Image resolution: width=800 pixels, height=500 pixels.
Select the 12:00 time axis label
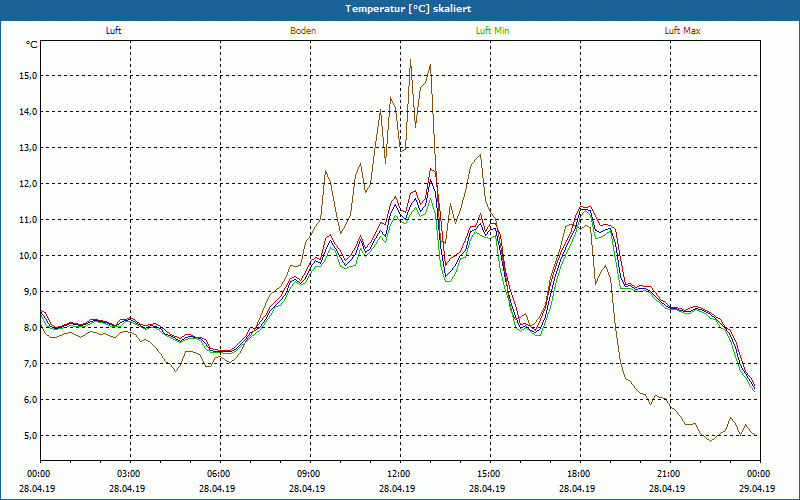coord(398,474)
